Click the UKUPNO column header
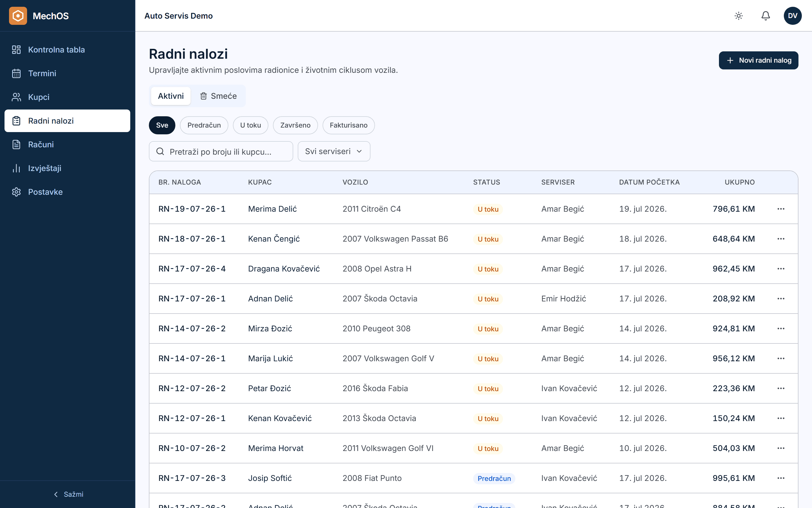The width and height of the screenshot is (812, 508). tap(740, 182)
